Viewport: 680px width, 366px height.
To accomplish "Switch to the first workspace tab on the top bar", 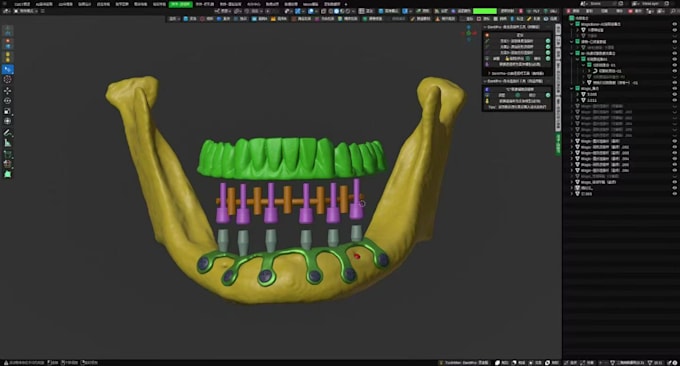I will point(22,4).
